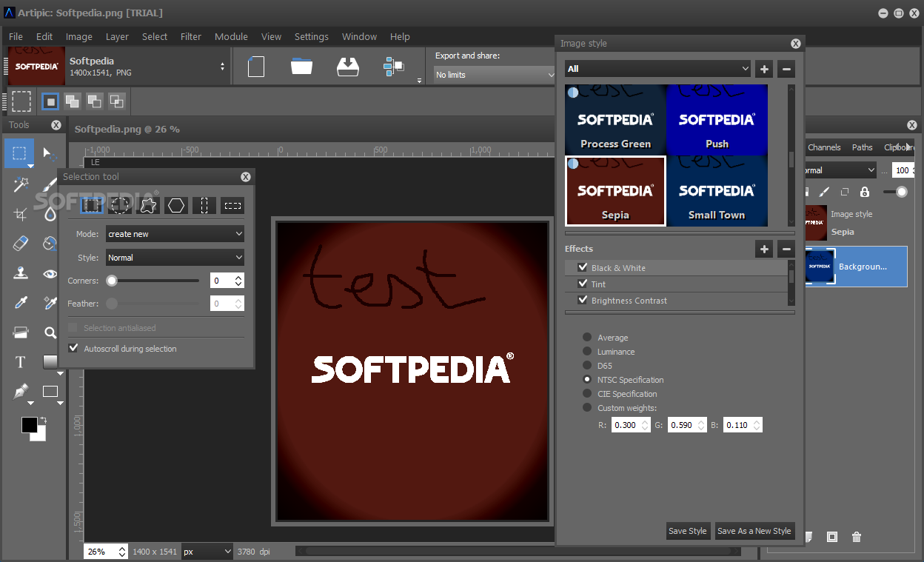
Task: Click the Save Style button
Action: click(687, 531)
